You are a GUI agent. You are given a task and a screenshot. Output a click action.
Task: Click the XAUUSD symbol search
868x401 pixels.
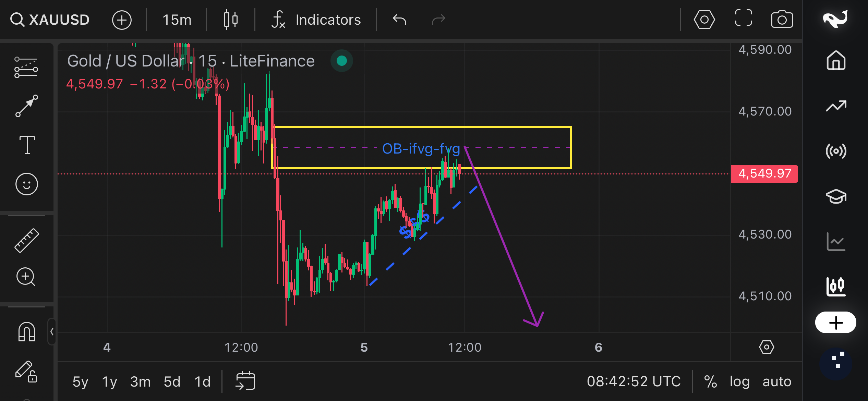click(x=50, y=20)
